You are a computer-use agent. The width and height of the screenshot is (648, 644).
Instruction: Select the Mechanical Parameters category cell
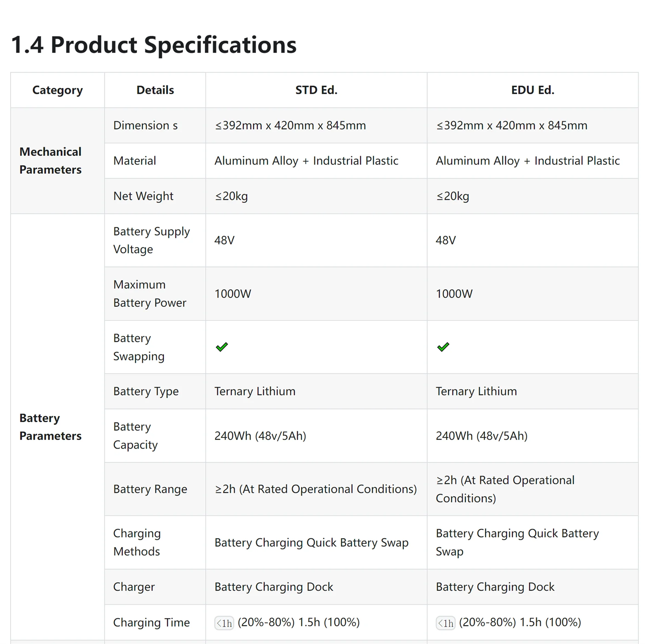(x=58, y=161)
